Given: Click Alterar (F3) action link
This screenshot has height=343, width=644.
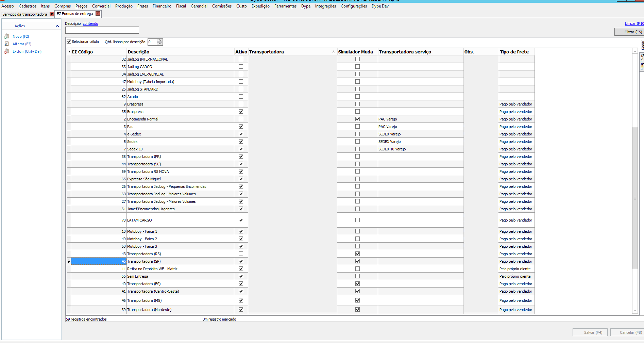Looking at the screenshot, I should (x=22, y=44).
